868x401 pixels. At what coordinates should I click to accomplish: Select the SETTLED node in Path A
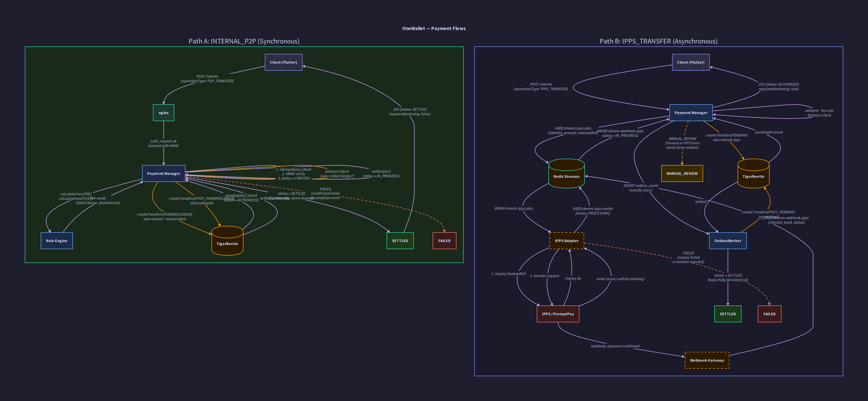tap(400, 241)
